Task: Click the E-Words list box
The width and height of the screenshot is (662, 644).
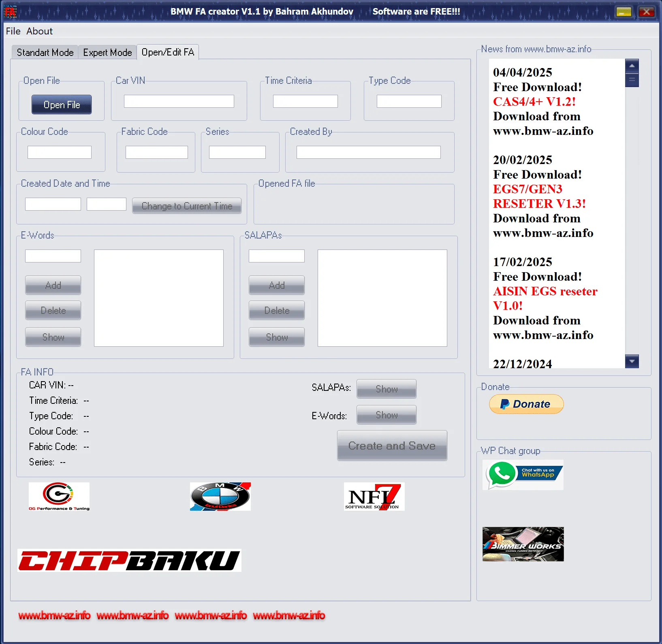Action: 159,298
